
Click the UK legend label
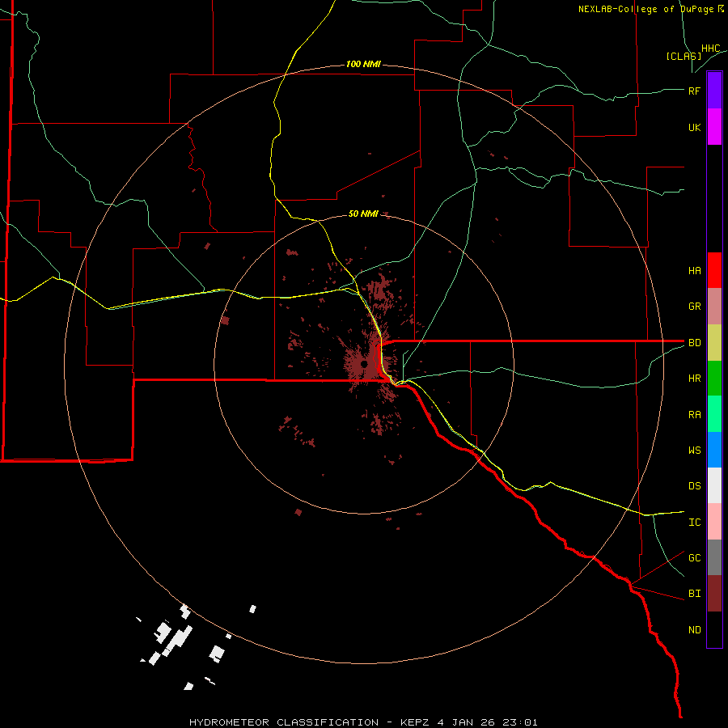694,127
